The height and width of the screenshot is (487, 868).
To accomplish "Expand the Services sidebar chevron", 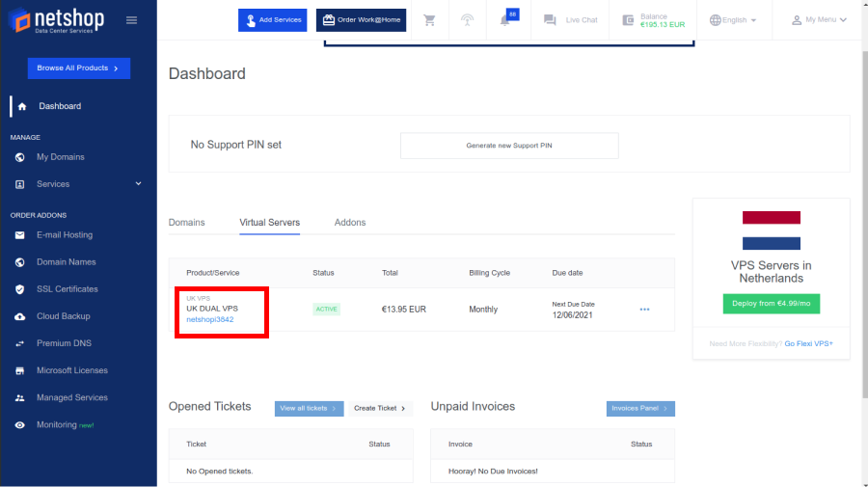I will coord(138,184).
